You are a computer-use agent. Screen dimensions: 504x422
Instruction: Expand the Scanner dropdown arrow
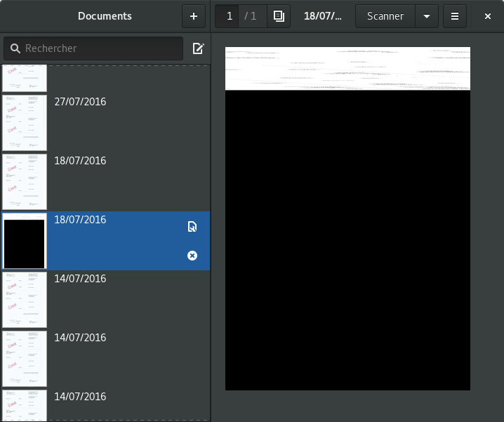pyautogui.click(x=427, y=16)
